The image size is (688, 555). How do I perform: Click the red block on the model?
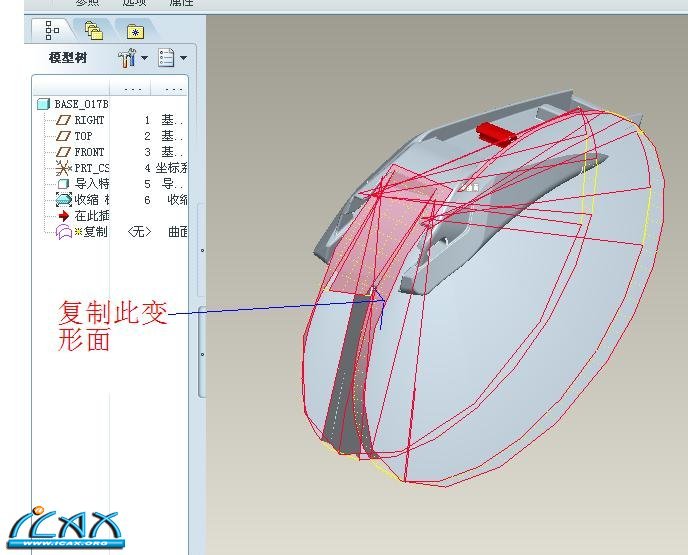tap(495, 132)
